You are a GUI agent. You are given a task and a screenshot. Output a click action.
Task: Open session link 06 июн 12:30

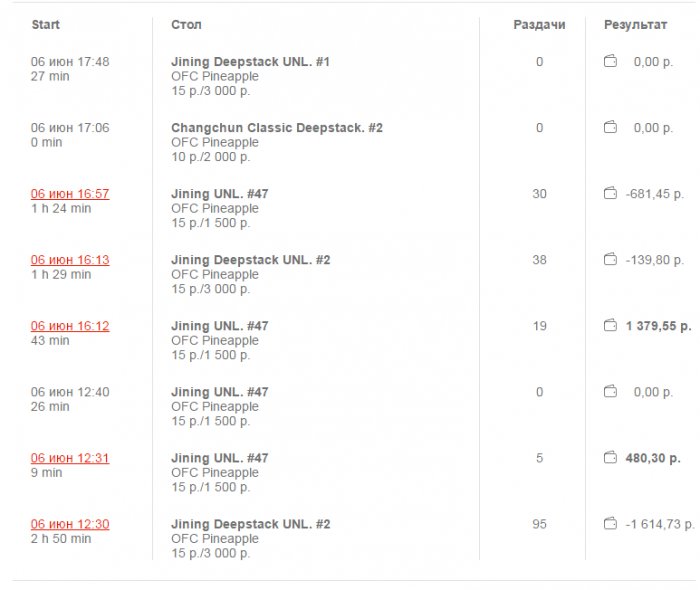[x=70, y=524]
